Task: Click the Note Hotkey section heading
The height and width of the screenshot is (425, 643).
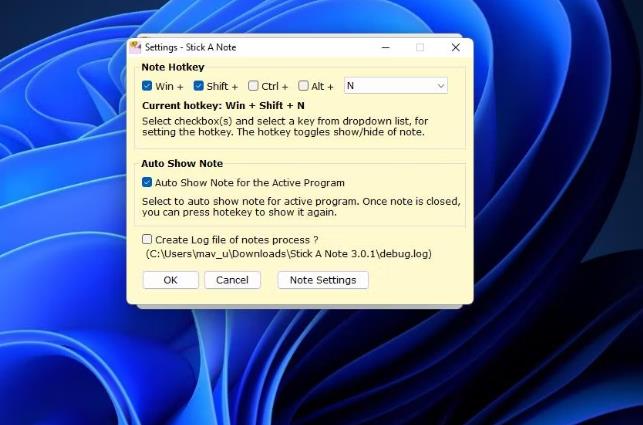Action: [172, 67]
